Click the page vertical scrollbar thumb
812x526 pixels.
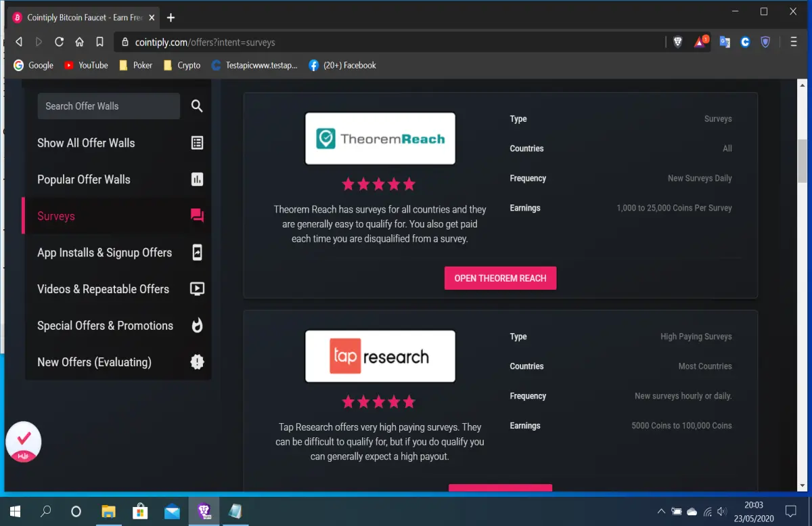pos(803,161)
